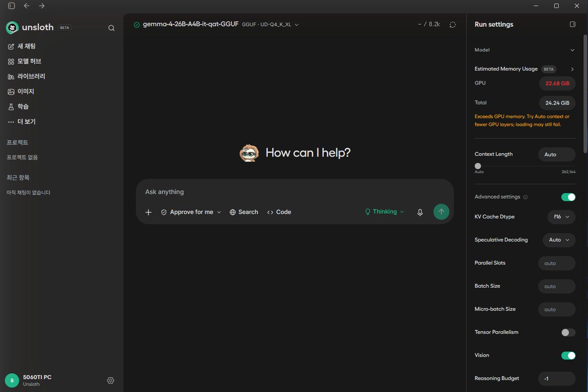Click the Micro-batch Size auto field
The height and width of the screenshot is (392, 588).
pyautogui.click(x=556, y=310)
